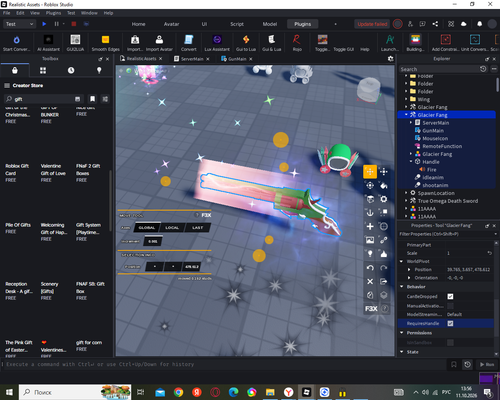Stop the test with the red square
The width and height of the screenshot is (500, 400).
pos(74,24)
